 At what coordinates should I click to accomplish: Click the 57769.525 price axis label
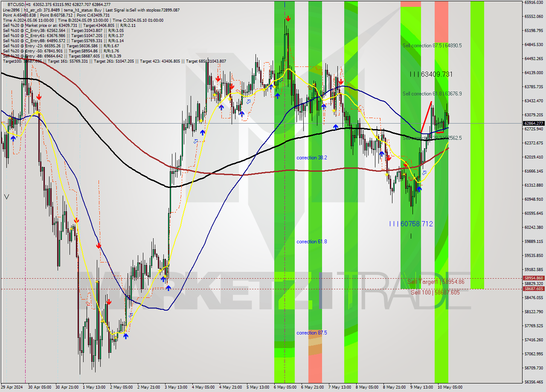point(533,326)
